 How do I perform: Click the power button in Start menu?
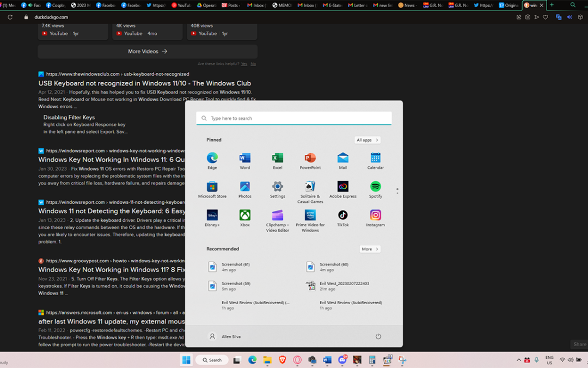pos(378,336)
